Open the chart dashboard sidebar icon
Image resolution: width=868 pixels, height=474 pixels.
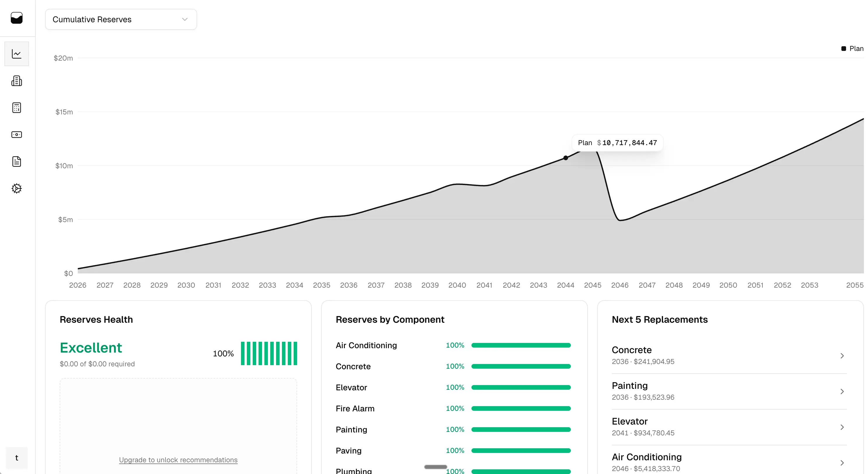pyautogui.click(x=16, y=54)
